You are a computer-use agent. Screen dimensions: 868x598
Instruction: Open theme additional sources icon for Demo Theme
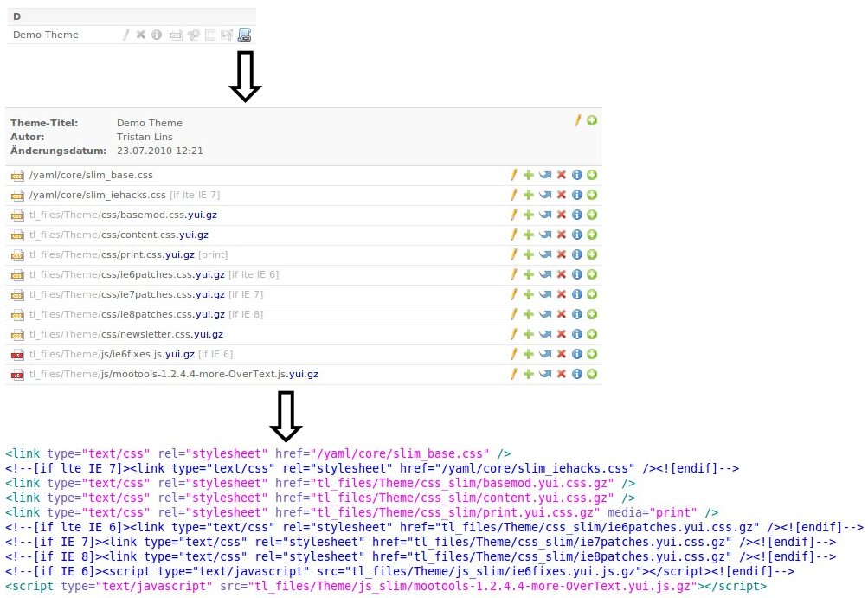coord(244,35)
